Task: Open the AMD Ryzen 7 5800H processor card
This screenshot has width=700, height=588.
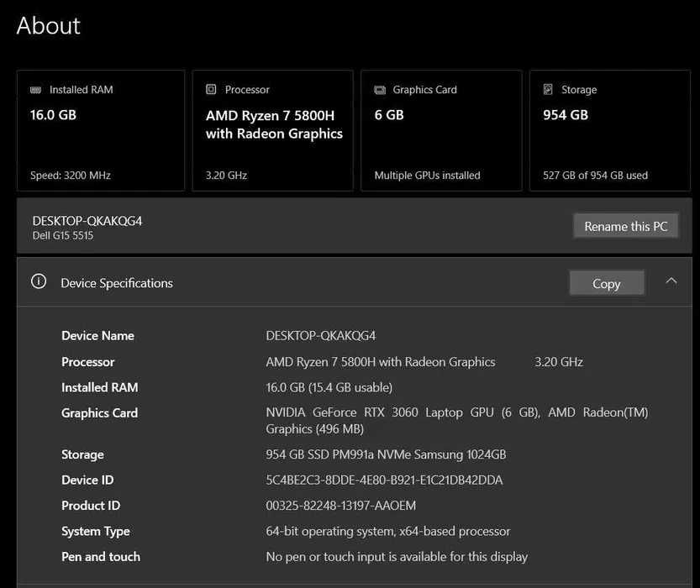Action: tap(273, 131)
